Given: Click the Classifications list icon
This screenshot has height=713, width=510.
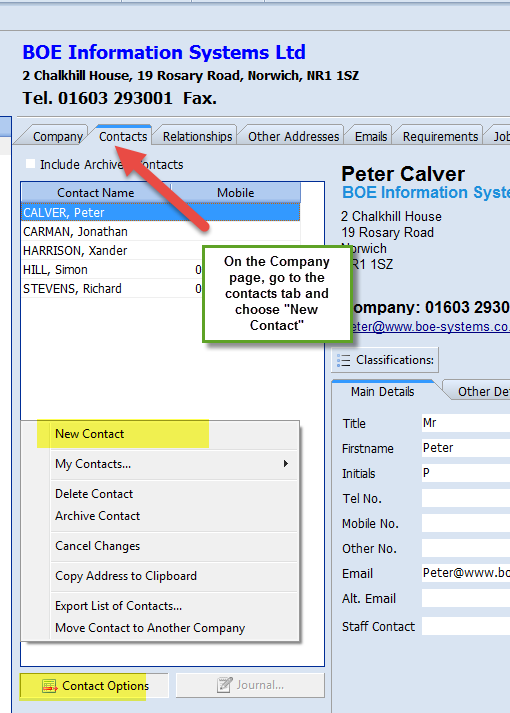Looking at the screenshot, I should 344,360.
